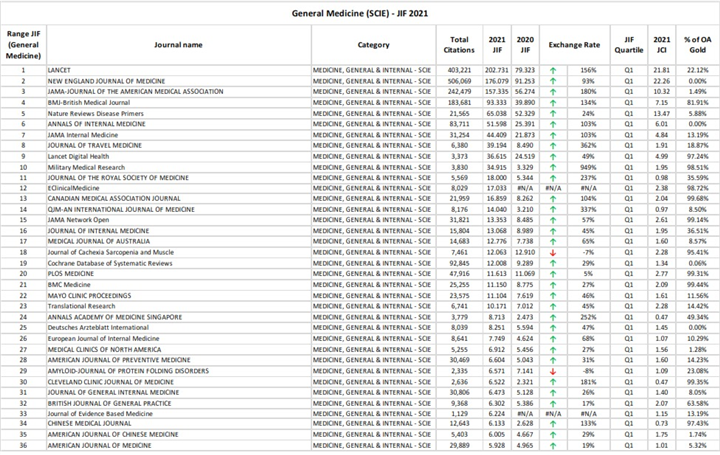Screen dimensions: 720x455
Task: Click the green up arrow in the LANCET row
Action: (x=553, y=70)
